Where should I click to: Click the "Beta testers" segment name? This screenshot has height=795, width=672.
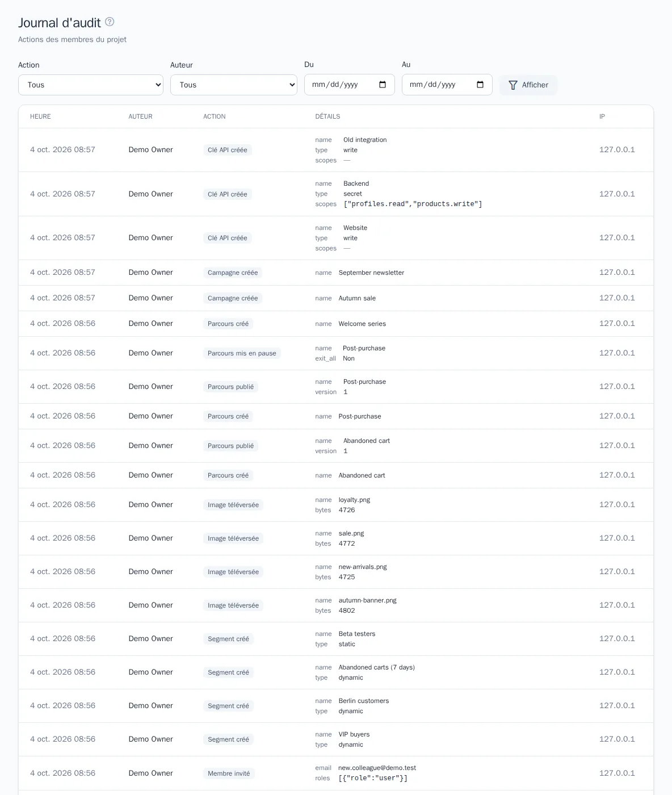[x=357, y=634]
